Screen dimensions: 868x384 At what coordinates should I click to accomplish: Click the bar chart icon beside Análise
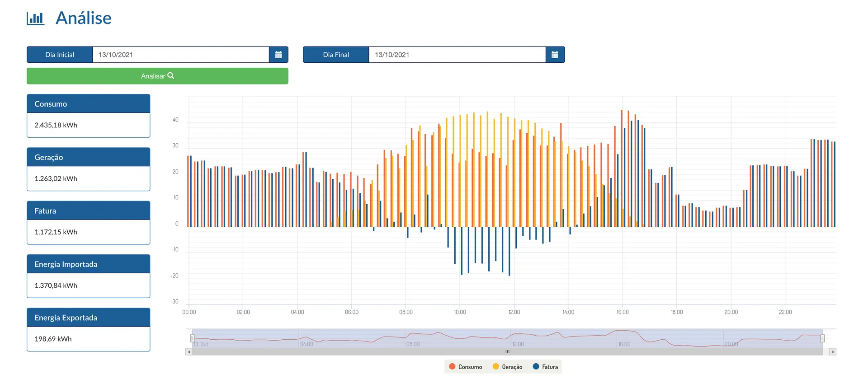(35, 19)
